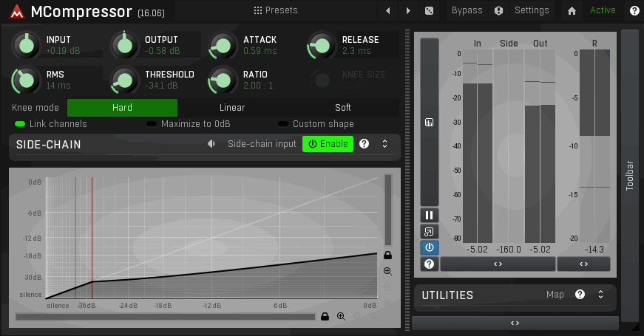Viewport: 644px width, 336px height.
Task: Click the expand arrows under the R meter
Action: [x=583, y=264]
